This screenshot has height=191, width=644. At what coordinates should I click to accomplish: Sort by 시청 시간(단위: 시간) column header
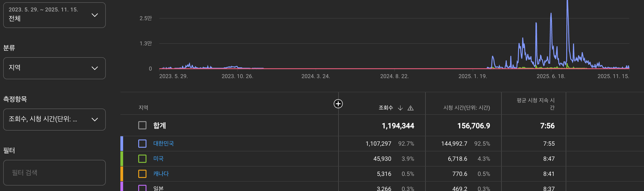[x=466, y=108]
